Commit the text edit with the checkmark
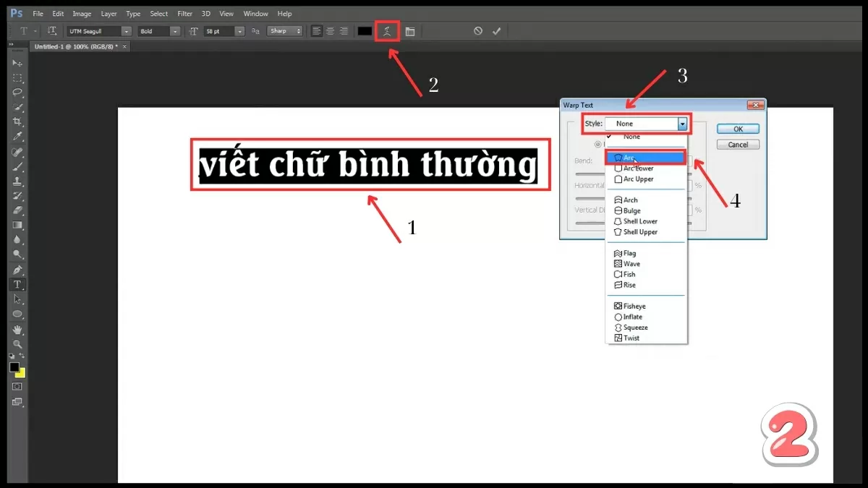 point(496,30)
